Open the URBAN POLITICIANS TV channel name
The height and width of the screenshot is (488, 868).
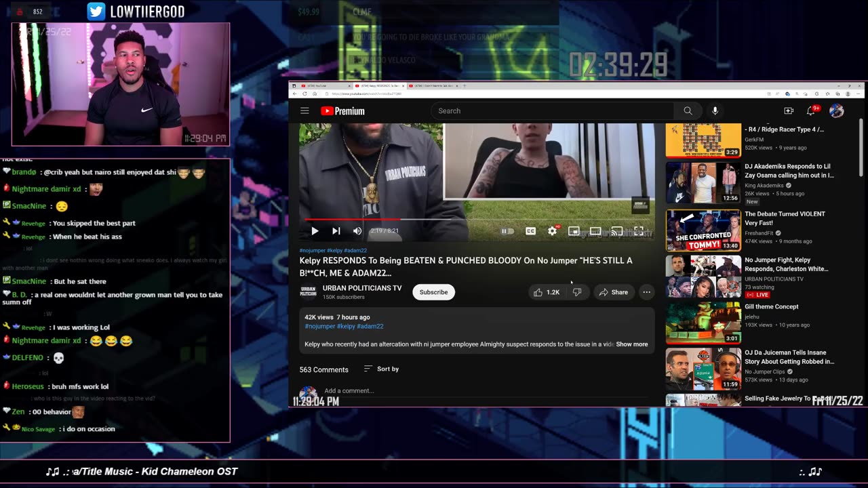(362, 288)
